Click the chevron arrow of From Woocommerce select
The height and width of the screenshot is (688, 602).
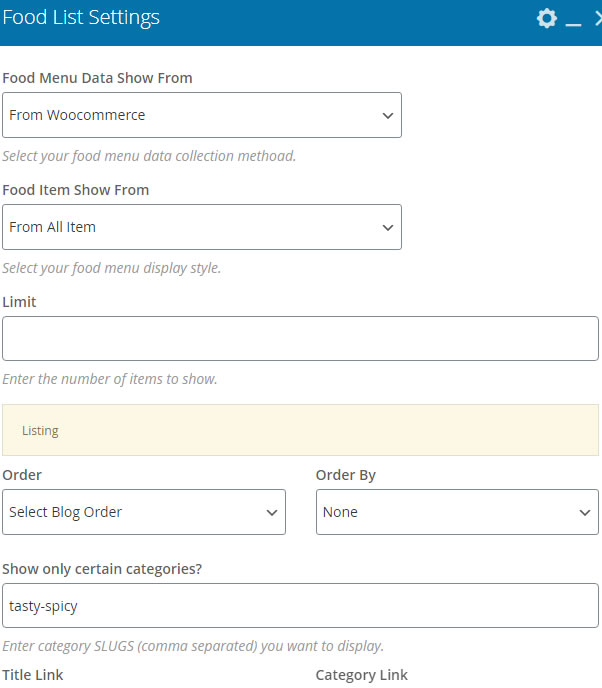pos(388,116)
